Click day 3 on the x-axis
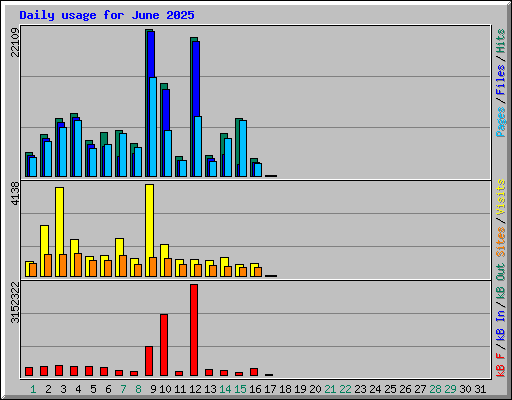512x400 pixels. click(63, 389)
